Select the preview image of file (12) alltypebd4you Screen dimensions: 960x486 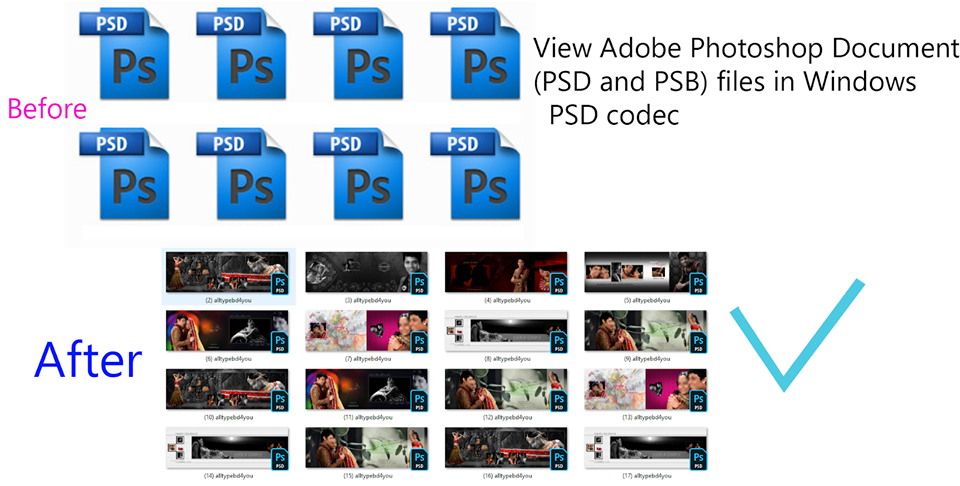tap(506, 389)
